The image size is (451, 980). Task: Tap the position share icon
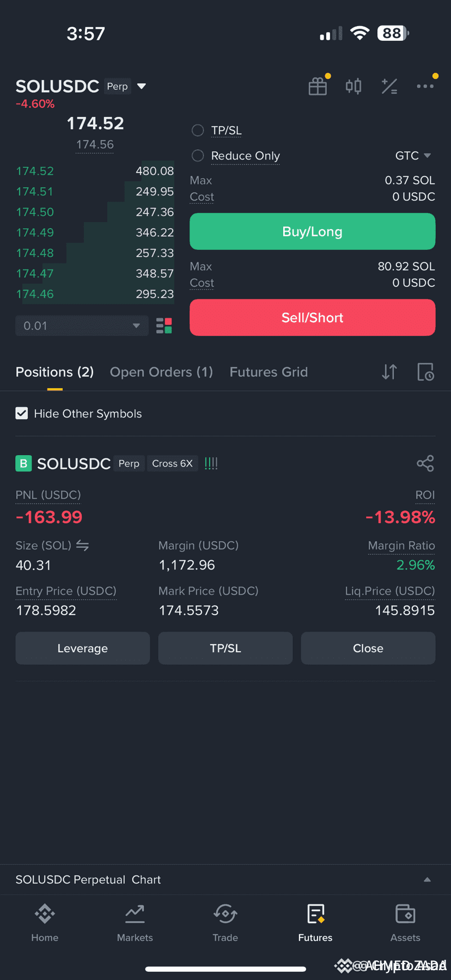[x=425, y=463]
